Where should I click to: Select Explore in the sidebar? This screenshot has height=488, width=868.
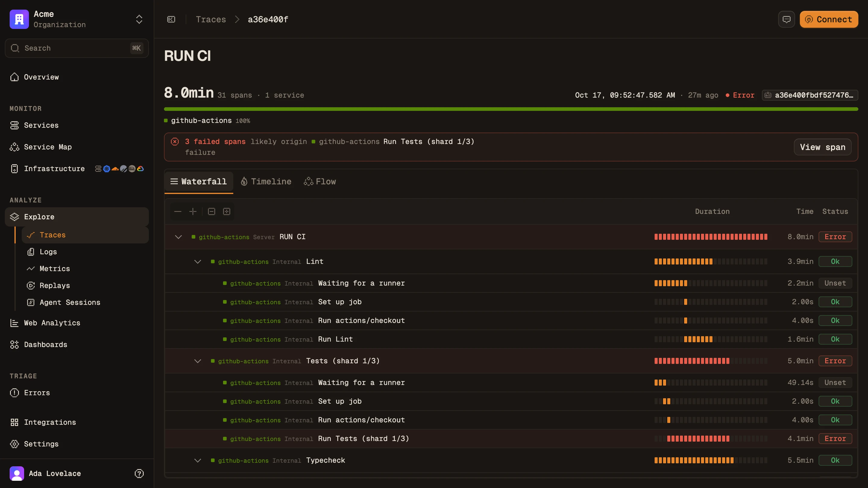click(77, 217)
